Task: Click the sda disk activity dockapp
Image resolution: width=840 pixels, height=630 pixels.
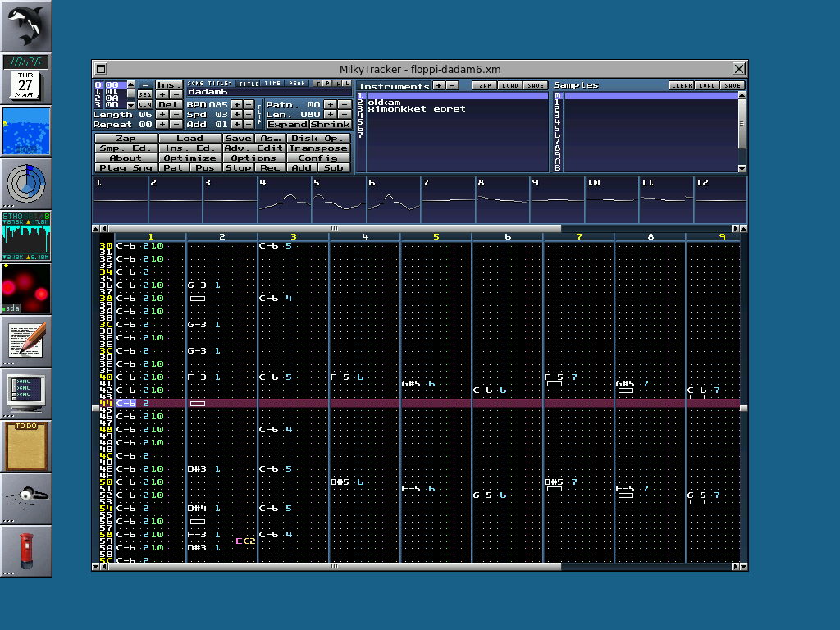Action: point(25,288)
